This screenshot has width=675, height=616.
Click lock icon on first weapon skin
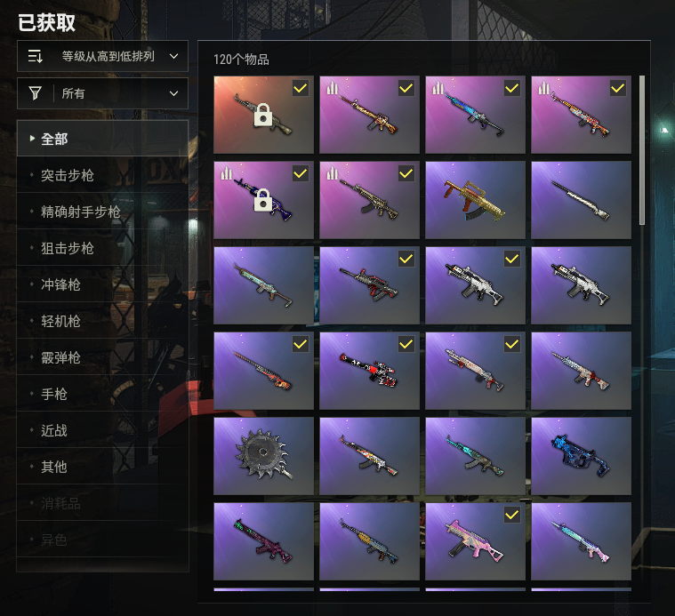(263, 115)
